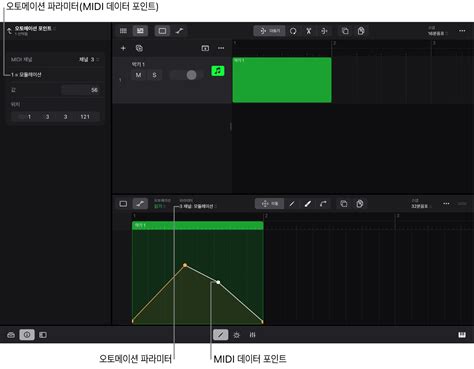Select tracks view button next to grid icon
The height and width of the screenshot is (369, 474).
coord(140,31)
